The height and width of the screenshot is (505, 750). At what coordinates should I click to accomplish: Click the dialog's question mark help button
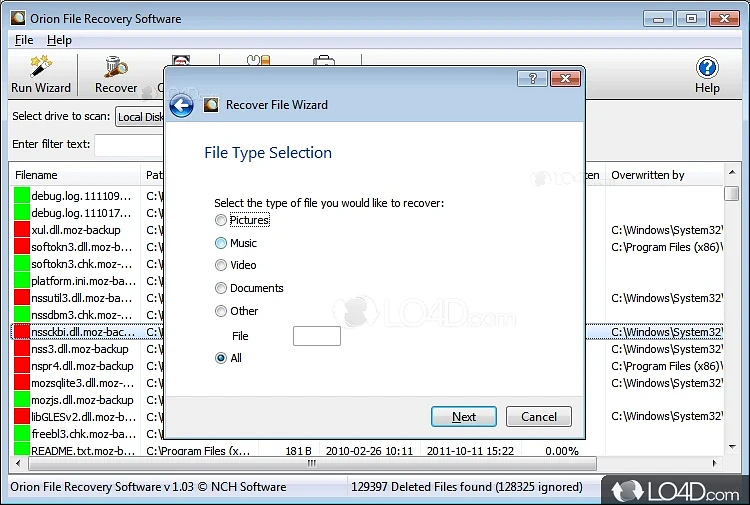pyautogui.click(x=532, y=78)
